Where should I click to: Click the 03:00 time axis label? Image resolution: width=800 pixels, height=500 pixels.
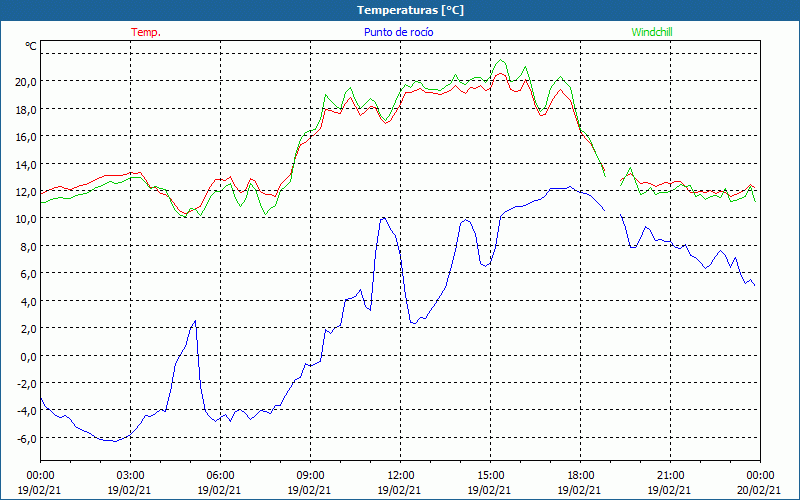130,476
